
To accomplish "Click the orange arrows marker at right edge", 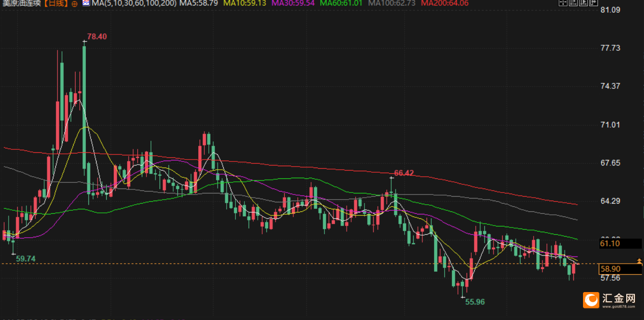I will click(x=639, y=261).
